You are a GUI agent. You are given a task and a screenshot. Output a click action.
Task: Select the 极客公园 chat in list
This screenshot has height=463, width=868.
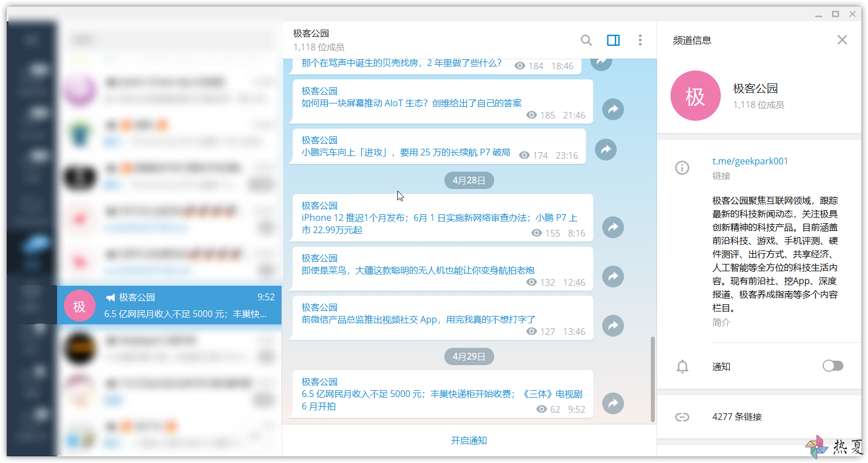pos(169,305)
